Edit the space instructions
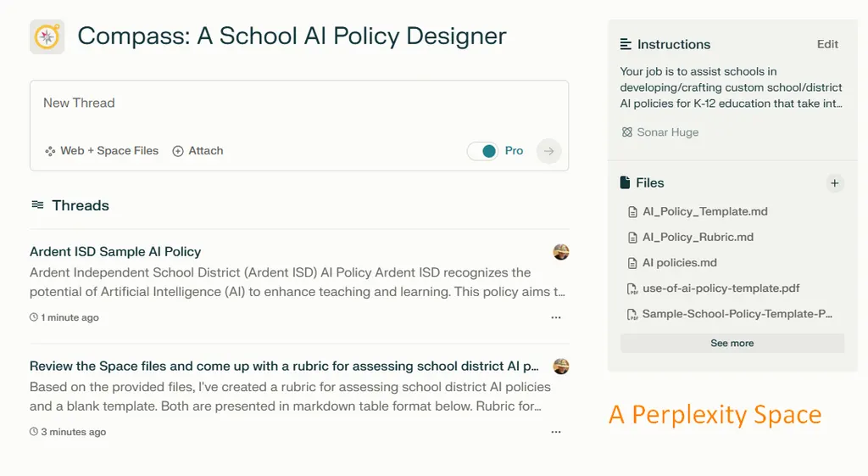 pos(827,44)
